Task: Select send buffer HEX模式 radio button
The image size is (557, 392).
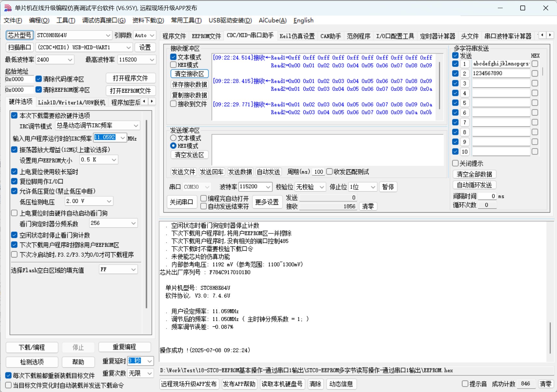Action: click(173, 146)
